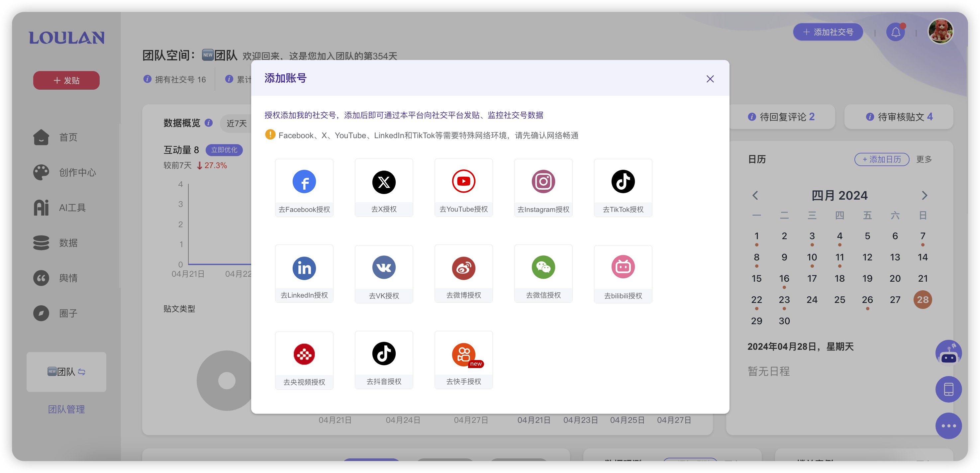
Task: Open TikTok authorization
Action: [623, 188]
